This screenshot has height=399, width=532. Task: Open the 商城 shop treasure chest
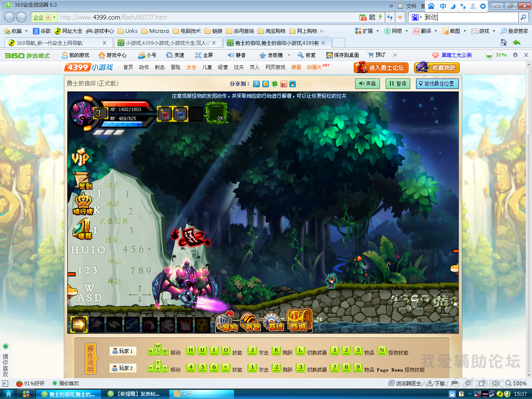(299, 320)
